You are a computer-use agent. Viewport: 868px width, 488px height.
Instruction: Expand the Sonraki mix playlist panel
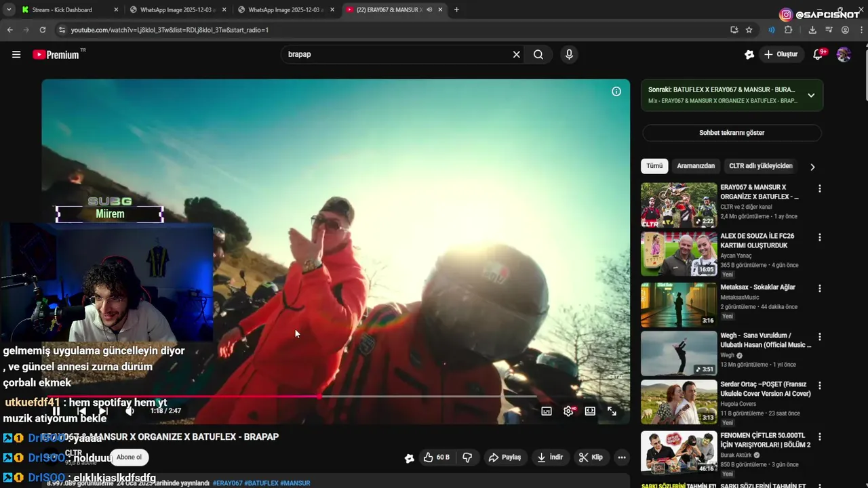click(x=811, y=96)
